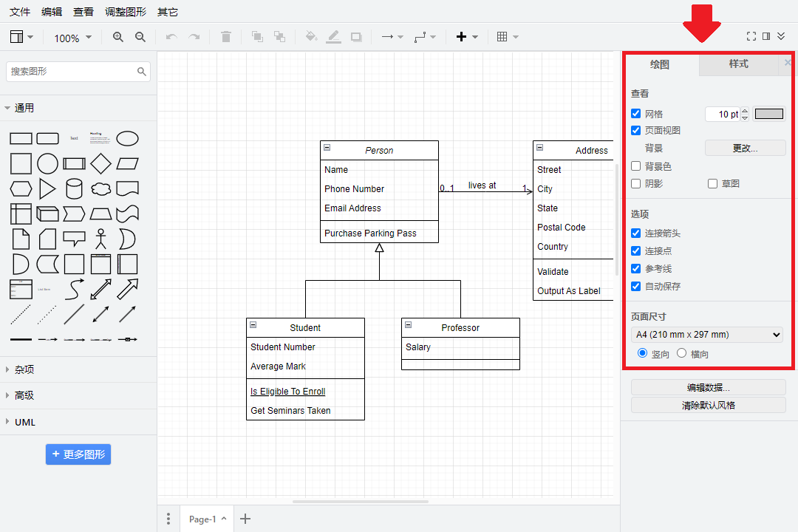This screenshot has width=798, height=532.
Task: Click the zoom out magnifier icon
Action: click(140, 37)
